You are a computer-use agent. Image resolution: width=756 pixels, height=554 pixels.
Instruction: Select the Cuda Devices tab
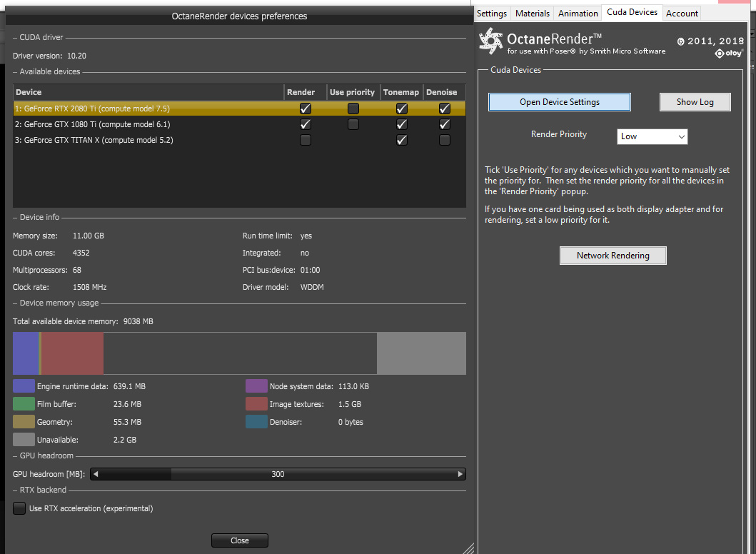pyautogui.click(x=632, y=13)
